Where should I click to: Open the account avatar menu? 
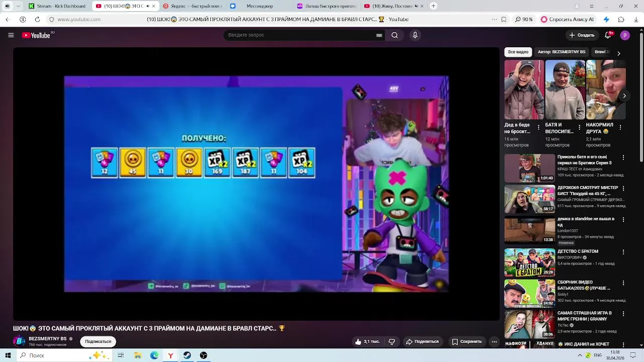pyautogui.click(x=625, y=35)
